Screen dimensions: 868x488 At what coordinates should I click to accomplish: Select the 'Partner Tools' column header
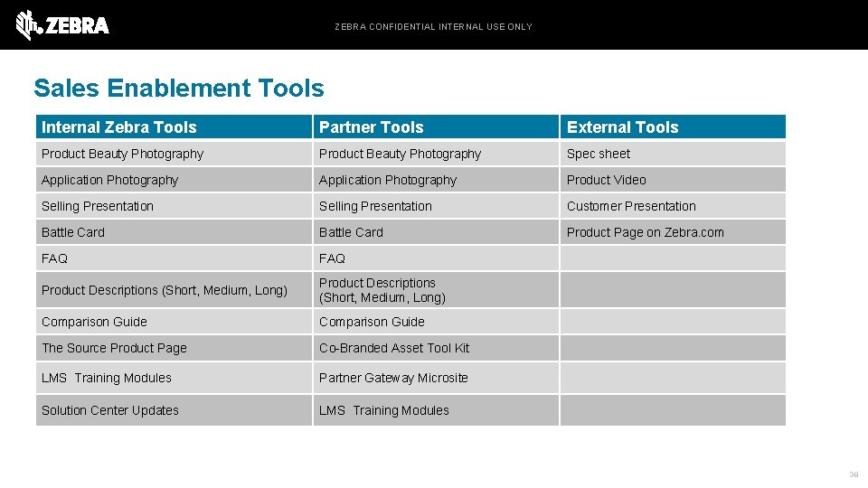point(436,127)
